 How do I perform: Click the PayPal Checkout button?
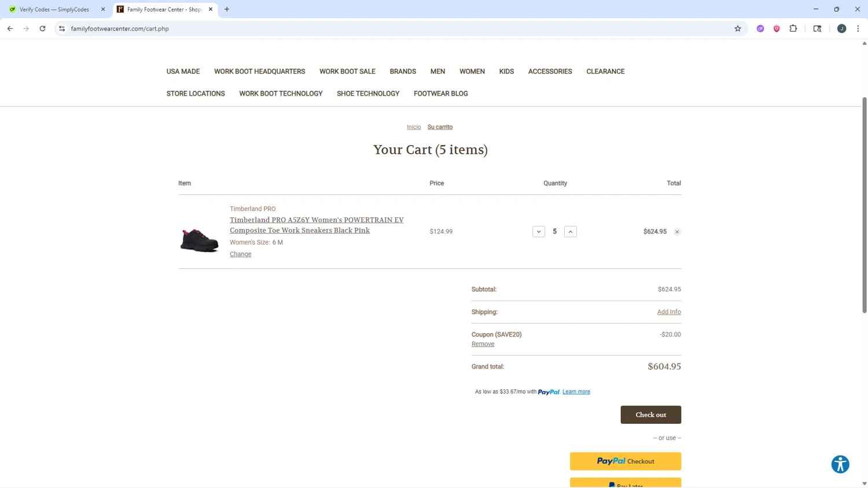tap(626, 461)
